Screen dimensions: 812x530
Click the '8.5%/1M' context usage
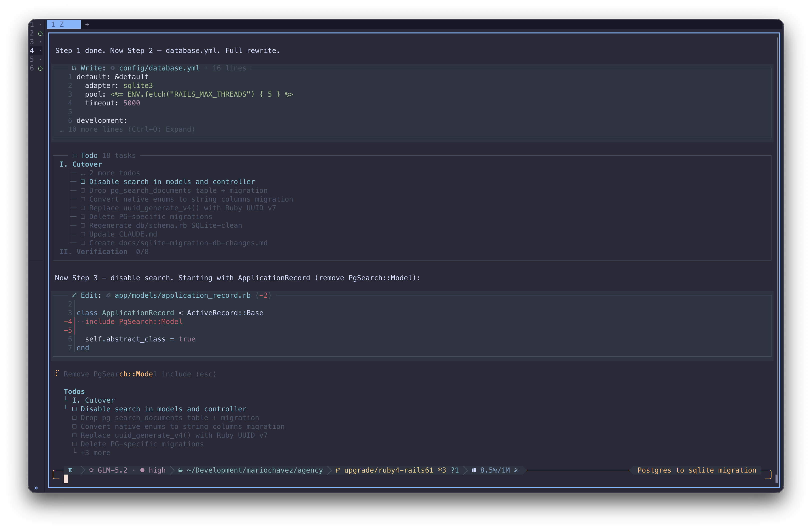(x=495, y=470)
